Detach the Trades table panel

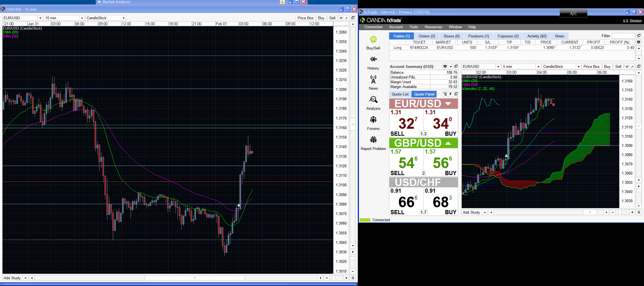pyautogui.click(x=639, y=36)
